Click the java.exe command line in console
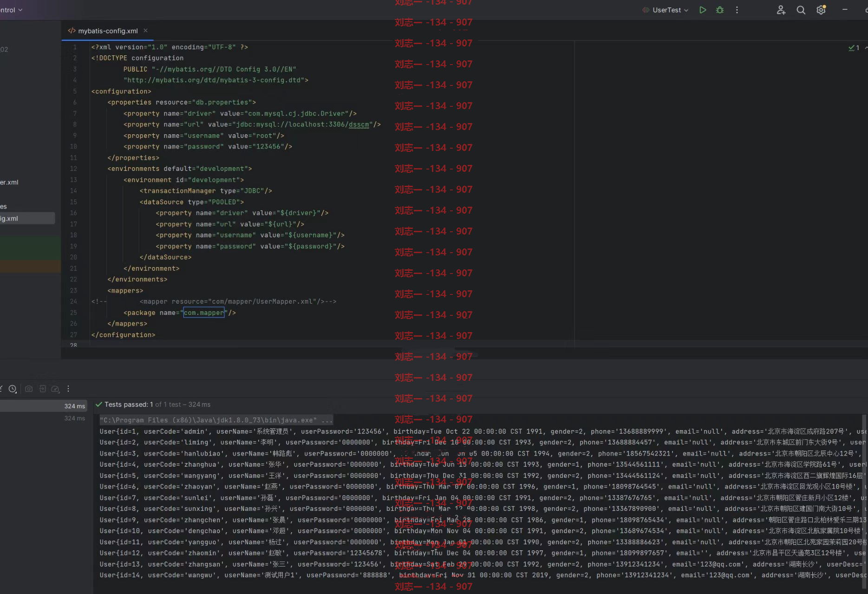 (x=216, y=420)
